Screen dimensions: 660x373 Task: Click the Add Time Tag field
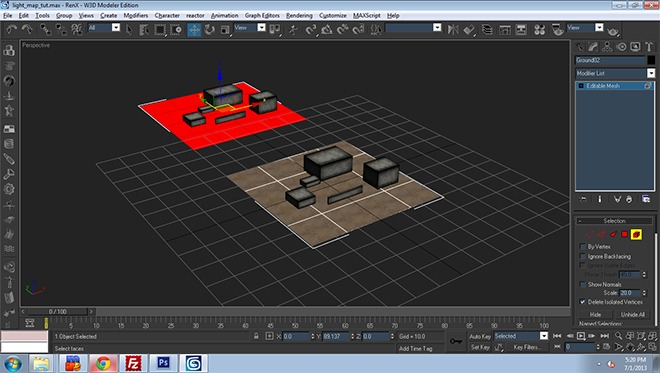pyautogui.click(x=416, y=349)
